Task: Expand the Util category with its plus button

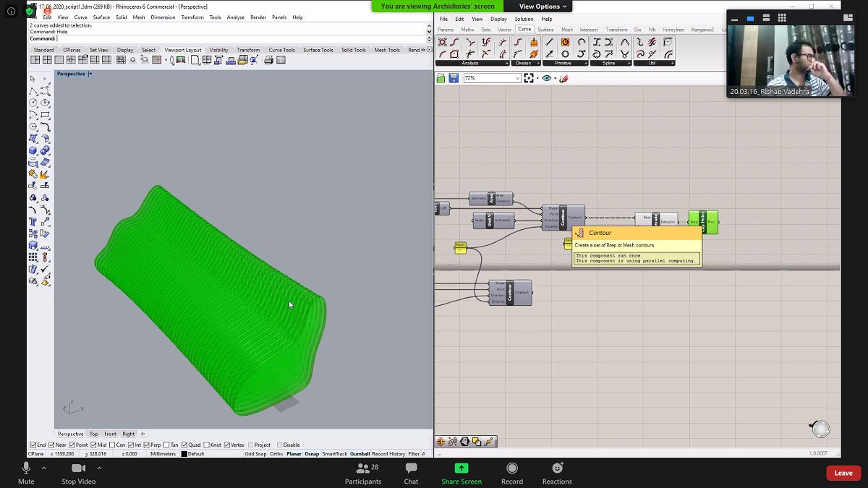Action: [672, 62]
